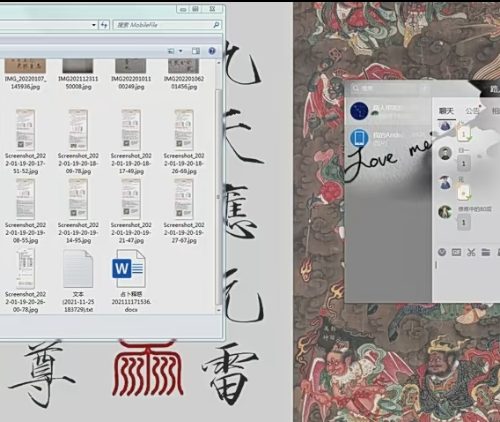Switch to the 公告 tab in QQ
This screenshot has height=422, width=500.
472,111
